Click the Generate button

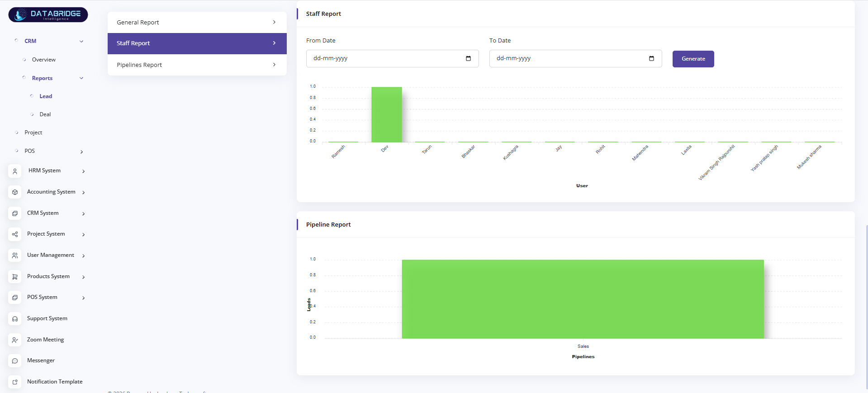click(693, 59)
